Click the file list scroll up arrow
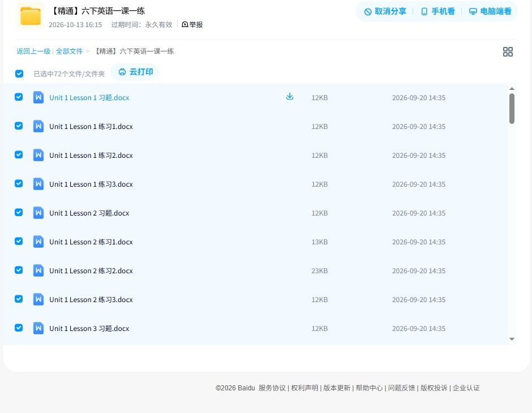This screenshot has height=413, width=532. pos(512,88)
